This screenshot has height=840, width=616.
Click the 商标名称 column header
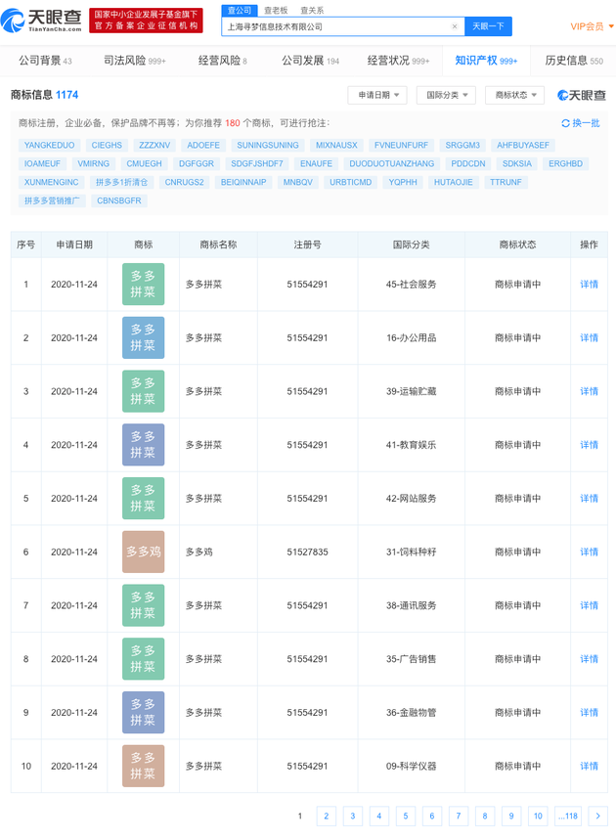(x=218, y=244)
